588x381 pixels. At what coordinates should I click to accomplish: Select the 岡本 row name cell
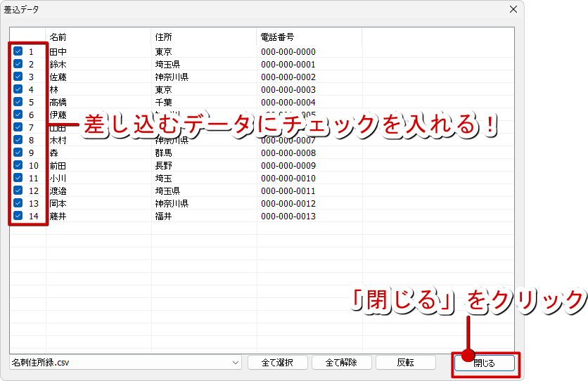click(x=58, y=203)
